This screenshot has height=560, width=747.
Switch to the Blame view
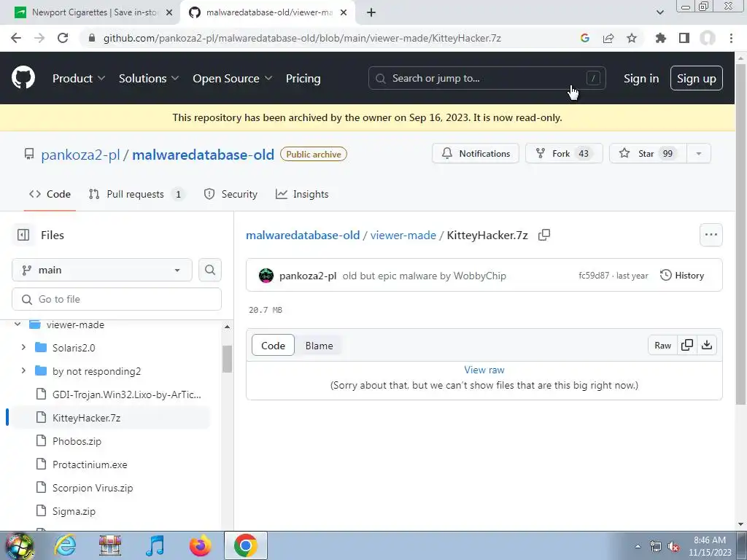320,346
